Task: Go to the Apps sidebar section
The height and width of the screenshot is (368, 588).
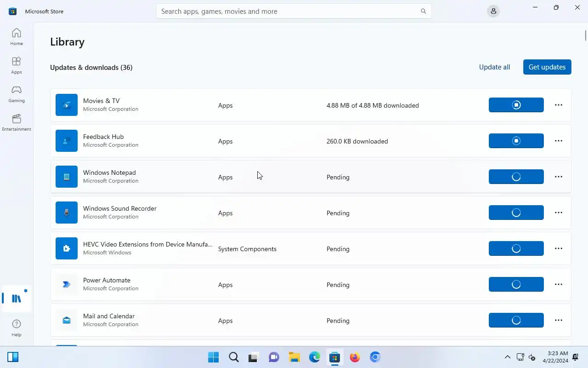Action: click(x=17, y=65)
